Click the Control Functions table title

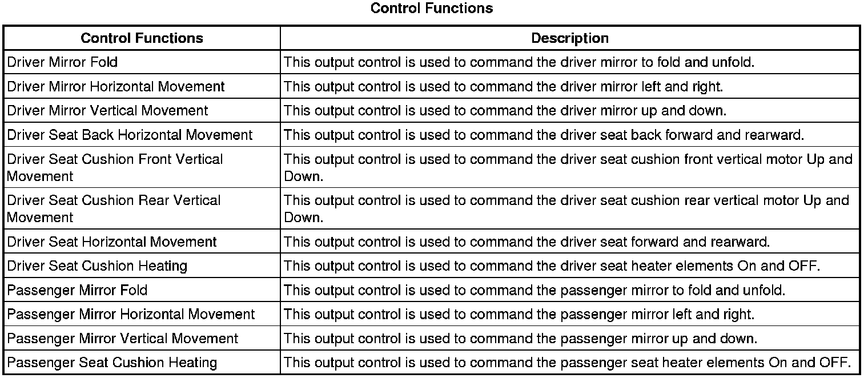[432, 9]
